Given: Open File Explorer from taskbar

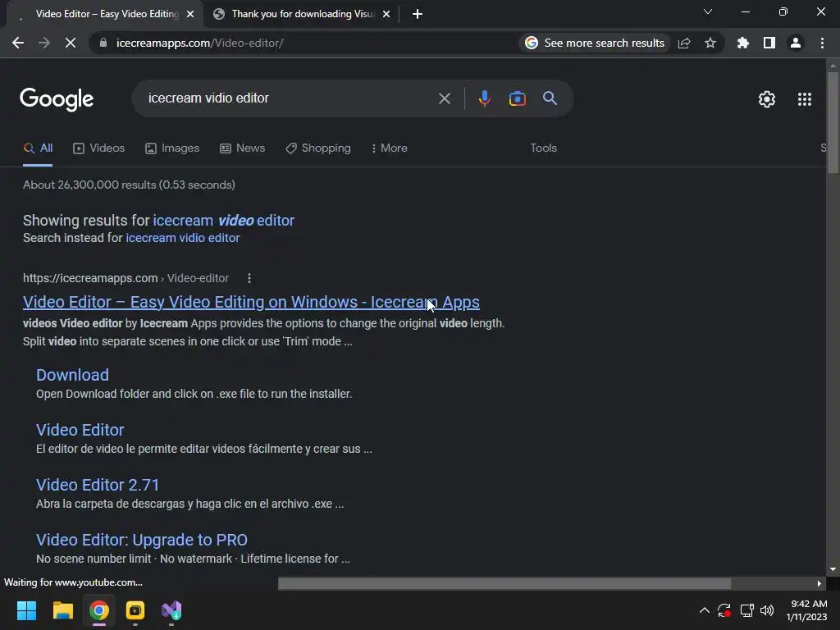Looking at the screenshot, I should pyautogui.click(x=62, y=610).
